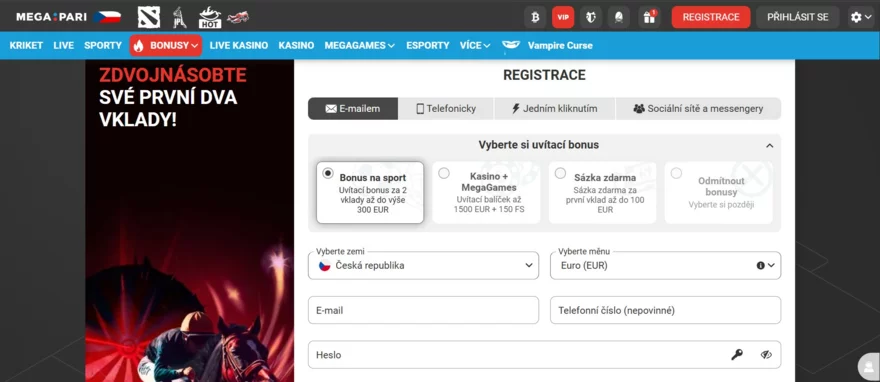Open the red VIP badge
880x382 pixels.
tap(563, 17)
